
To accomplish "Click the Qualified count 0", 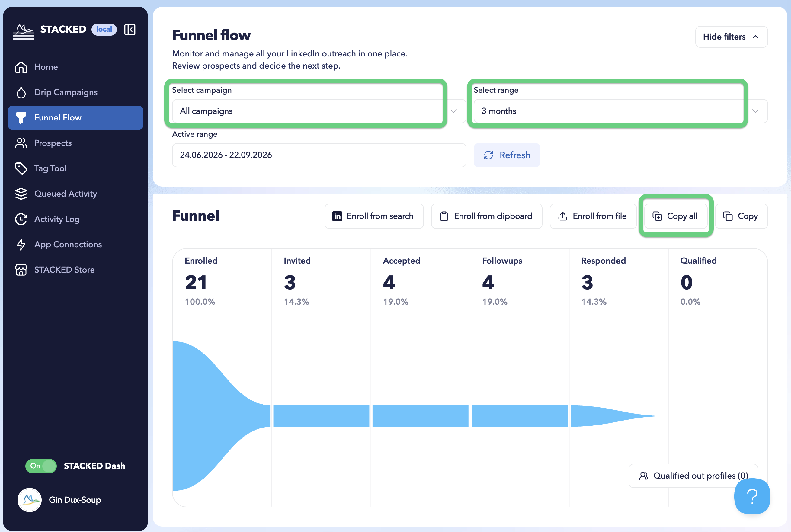I will click(686, 282).
